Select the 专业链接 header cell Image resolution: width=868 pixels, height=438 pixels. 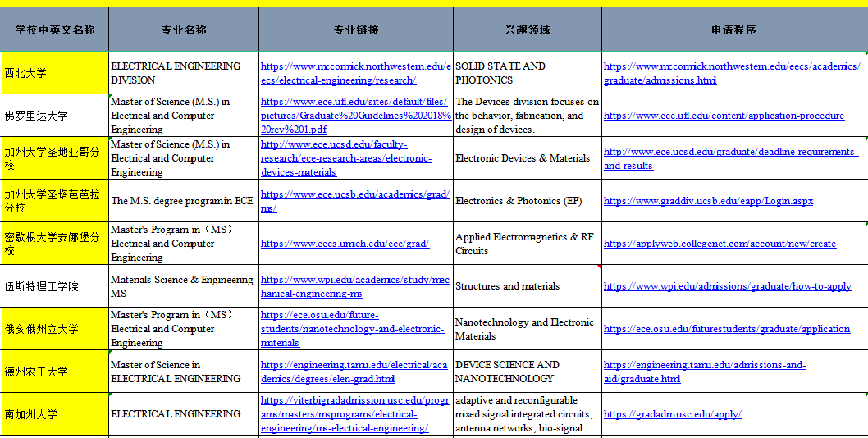(356, 30)
